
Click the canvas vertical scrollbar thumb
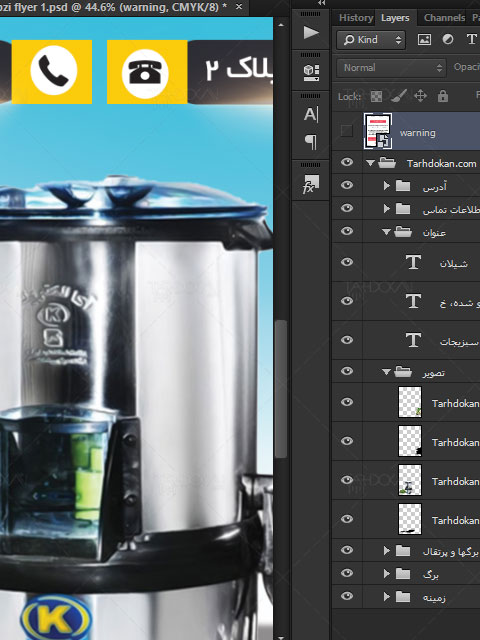(x=280, y=389)
